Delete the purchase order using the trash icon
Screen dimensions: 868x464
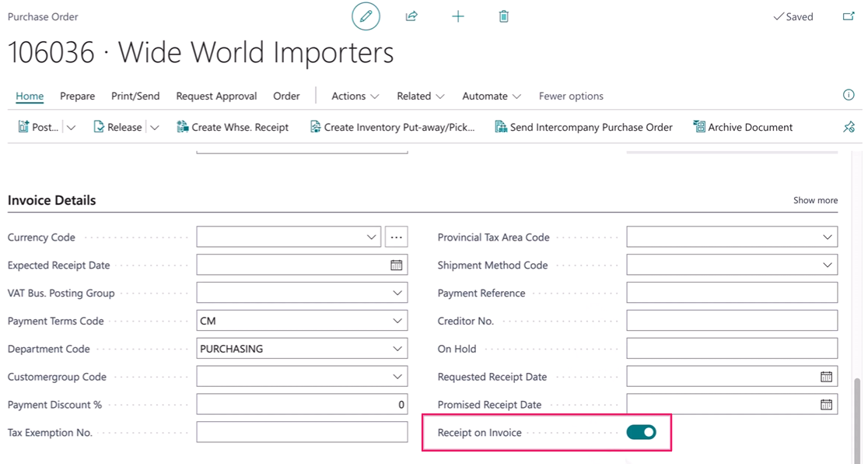point(503,16)
